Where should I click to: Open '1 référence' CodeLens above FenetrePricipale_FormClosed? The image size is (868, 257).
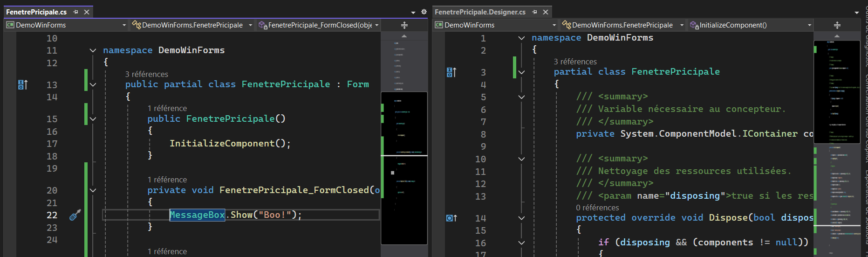[x=167, y=180]
